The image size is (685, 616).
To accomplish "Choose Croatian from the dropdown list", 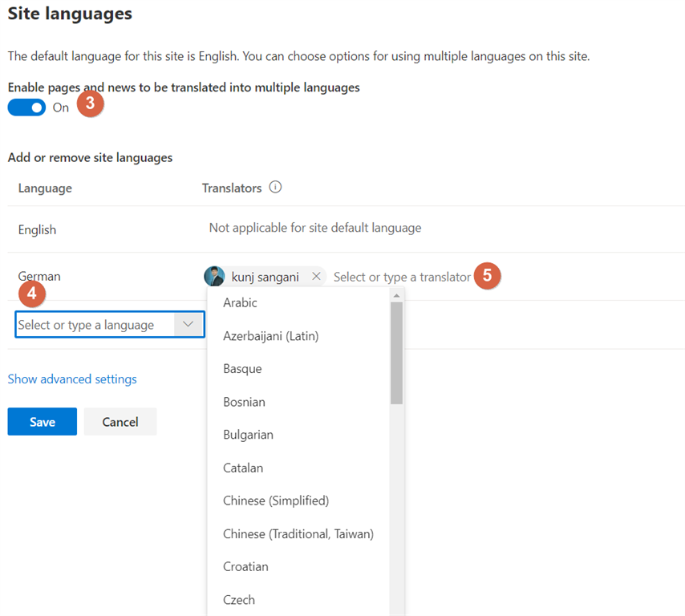I will (x=245, y=566).
